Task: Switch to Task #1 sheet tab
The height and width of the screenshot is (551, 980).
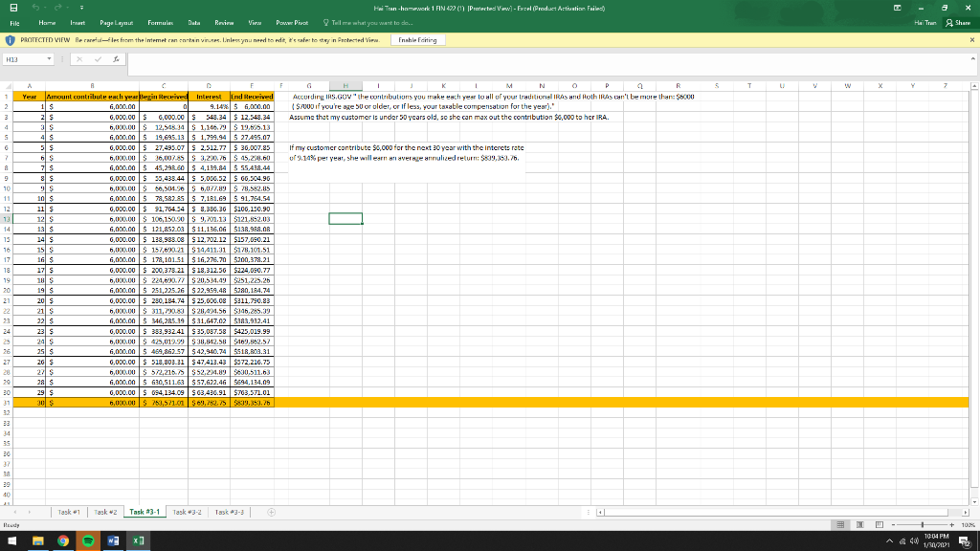Action: point(69,513)
